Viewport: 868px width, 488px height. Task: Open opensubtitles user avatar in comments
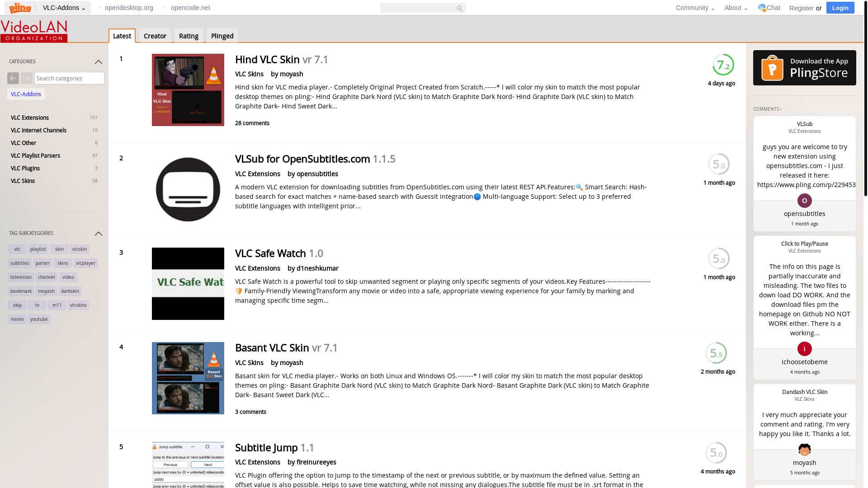coord(805,201)
